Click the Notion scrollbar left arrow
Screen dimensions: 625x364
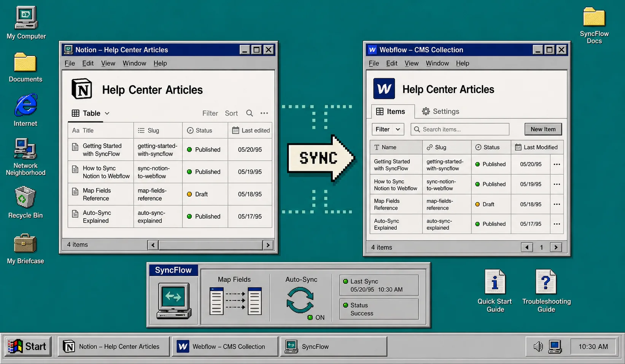click(x=153, y=245)
